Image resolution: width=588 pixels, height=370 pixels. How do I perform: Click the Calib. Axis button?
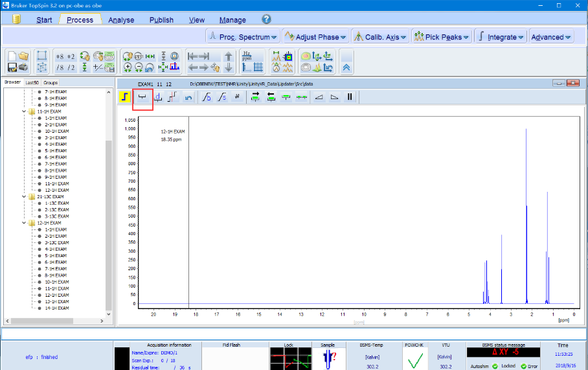[x=380, y=37]
